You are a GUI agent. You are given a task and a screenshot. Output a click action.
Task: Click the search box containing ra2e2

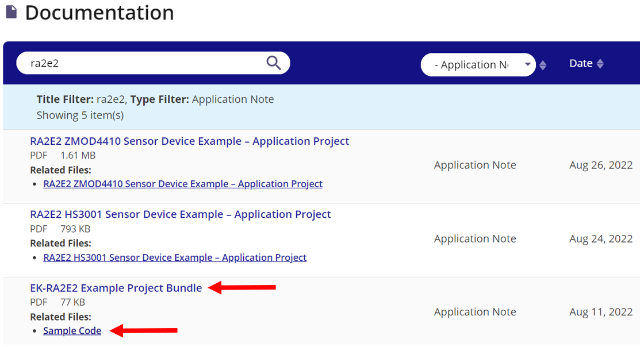tap(144, 63)
